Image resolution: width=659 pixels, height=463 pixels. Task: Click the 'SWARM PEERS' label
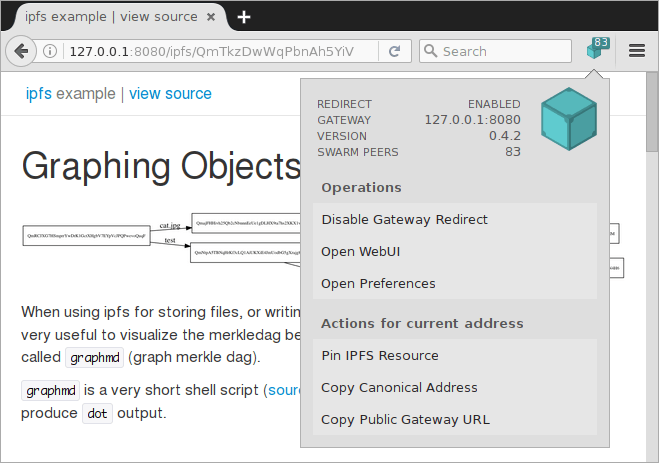tap(358, 152)
